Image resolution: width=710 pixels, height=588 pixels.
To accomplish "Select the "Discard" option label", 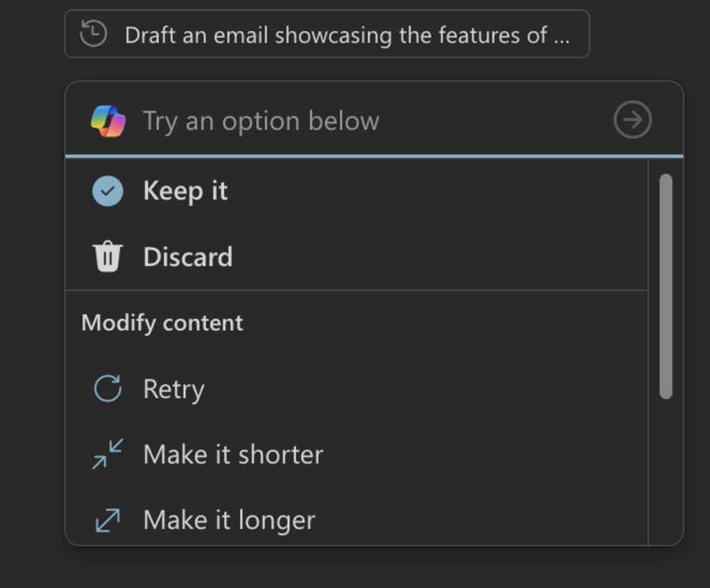I will click(x=188, y=257).
